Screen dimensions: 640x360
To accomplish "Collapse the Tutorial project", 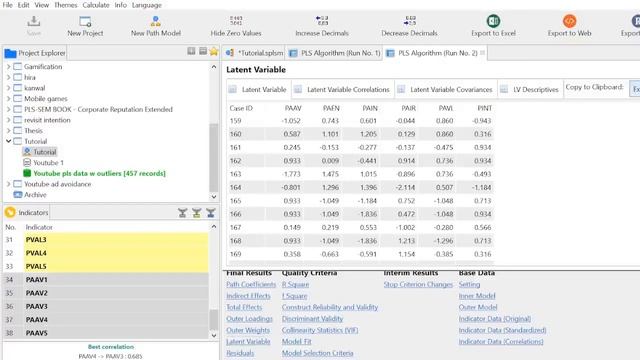I will 8,141.
